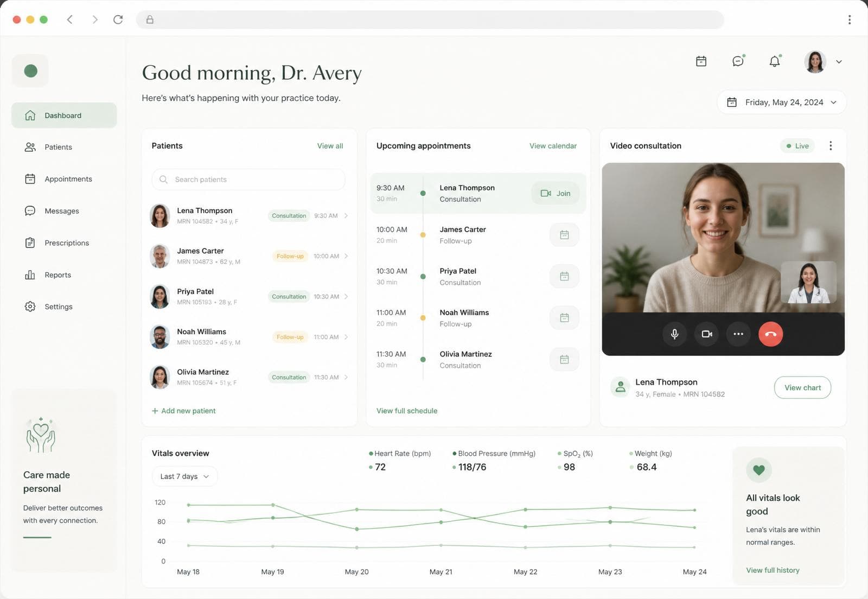This screenshot has width=868, height=599.
Task: Click Add new patient
Action: (x=184, y=411)
